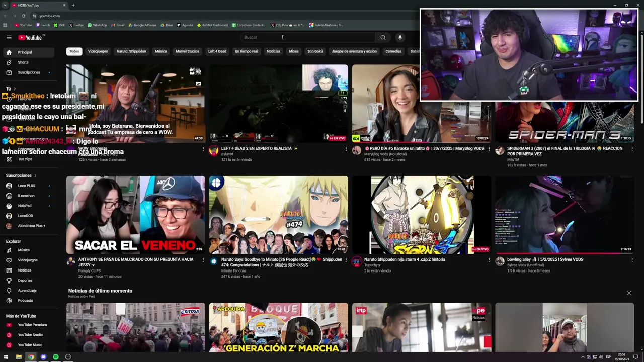
Task: Select the Marvel Studios filter chip
Action: [187, 51]
